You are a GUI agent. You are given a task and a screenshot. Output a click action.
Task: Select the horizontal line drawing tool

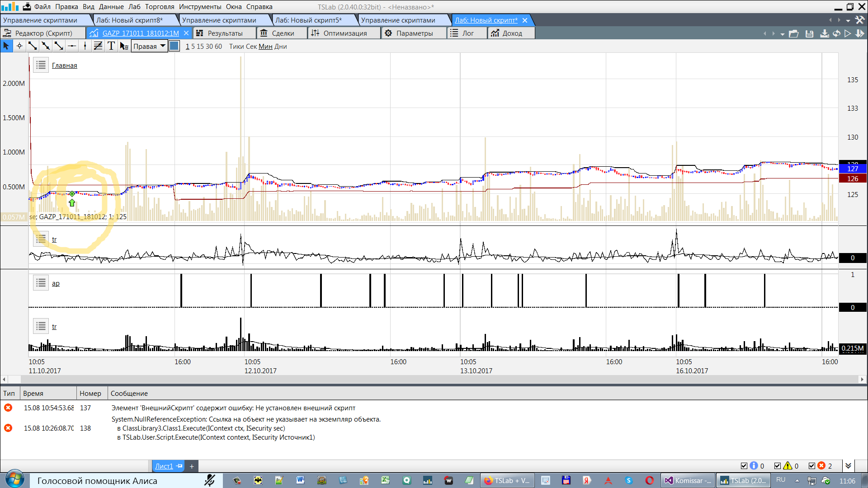[x=72, y=46]
